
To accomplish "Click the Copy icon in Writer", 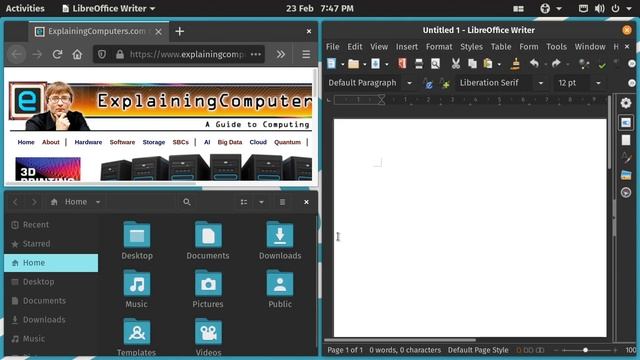I will (472, 64).
